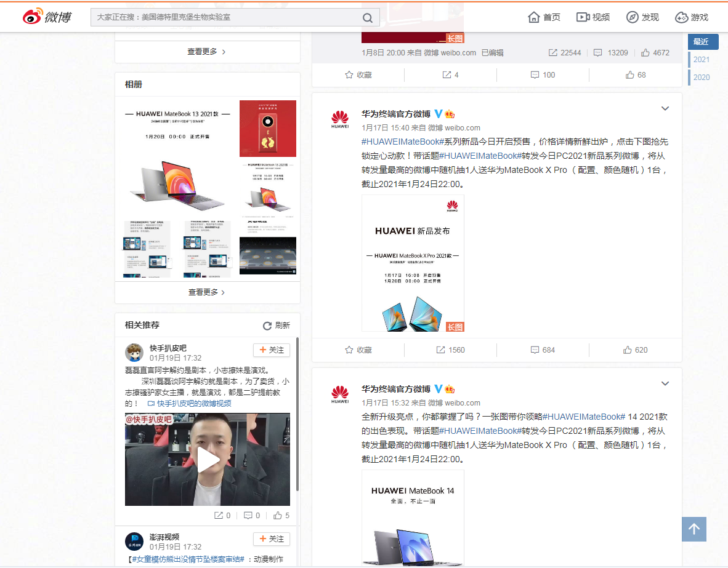Follow 快手扒皮吧 with 关注 button

(x=272, y=350)
